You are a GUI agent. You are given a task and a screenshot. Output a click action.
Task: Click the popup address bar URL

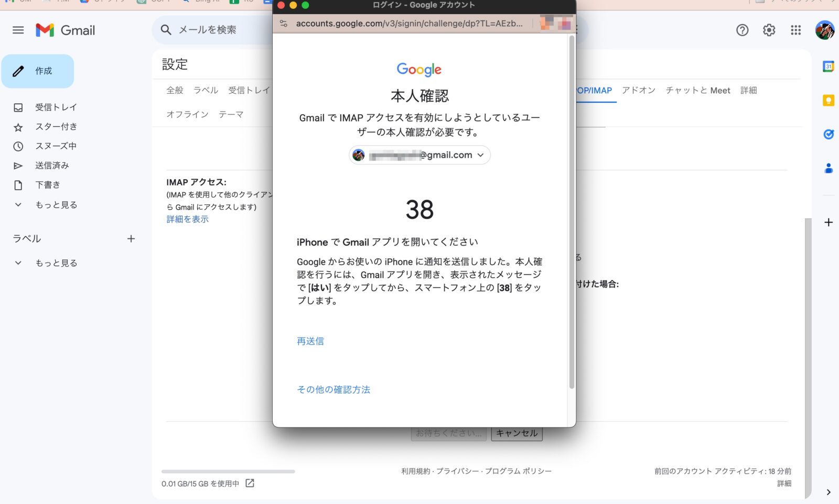[409, 24]
